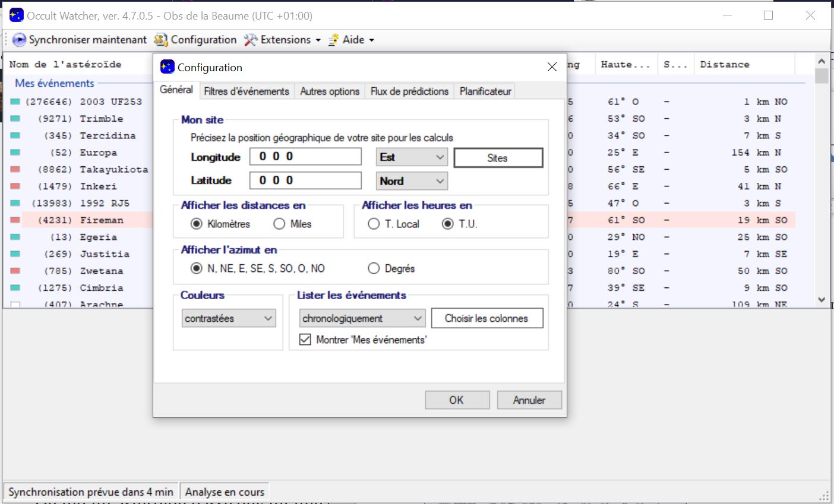Click the color flag next to (9271) Trimble
834x504 pixels.
point(15,119)
